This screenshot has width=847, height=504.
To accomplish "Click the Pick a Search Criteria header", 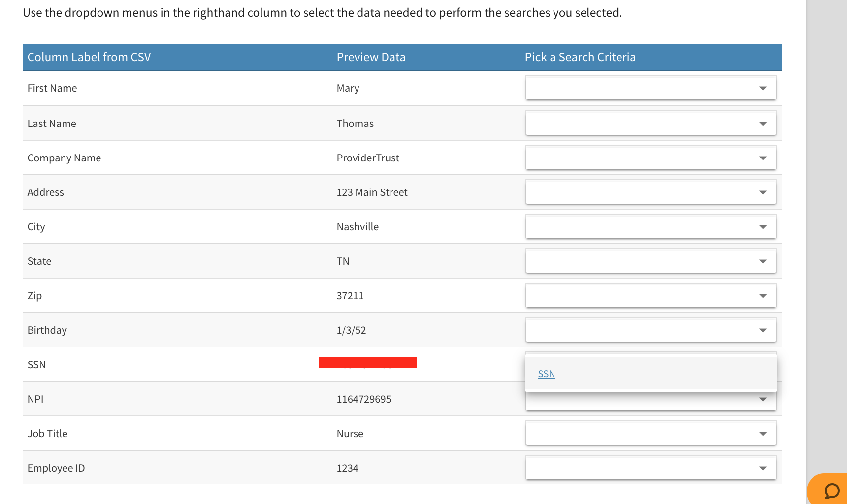I will 580,57.
